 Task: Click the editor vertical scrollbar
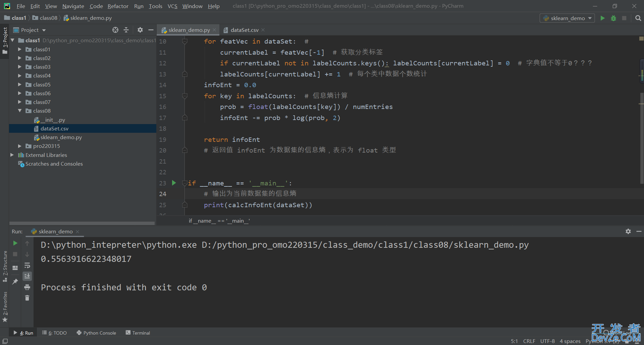642,138
